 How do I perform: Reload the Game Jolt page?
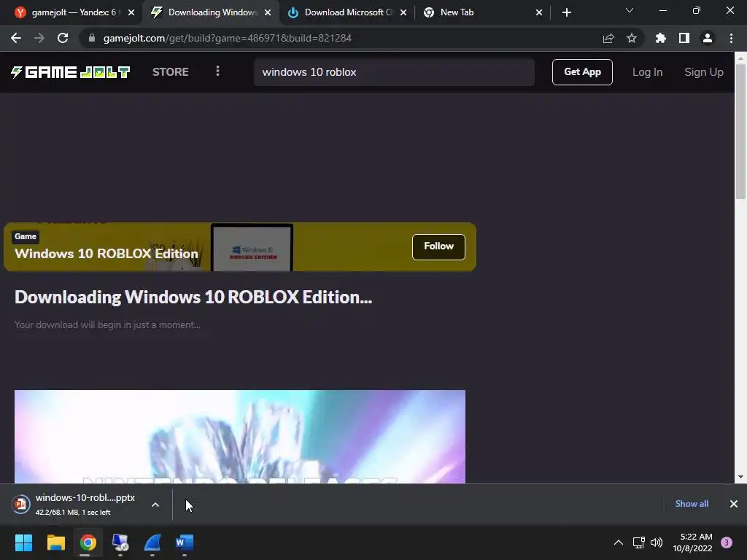coord(63,38)
